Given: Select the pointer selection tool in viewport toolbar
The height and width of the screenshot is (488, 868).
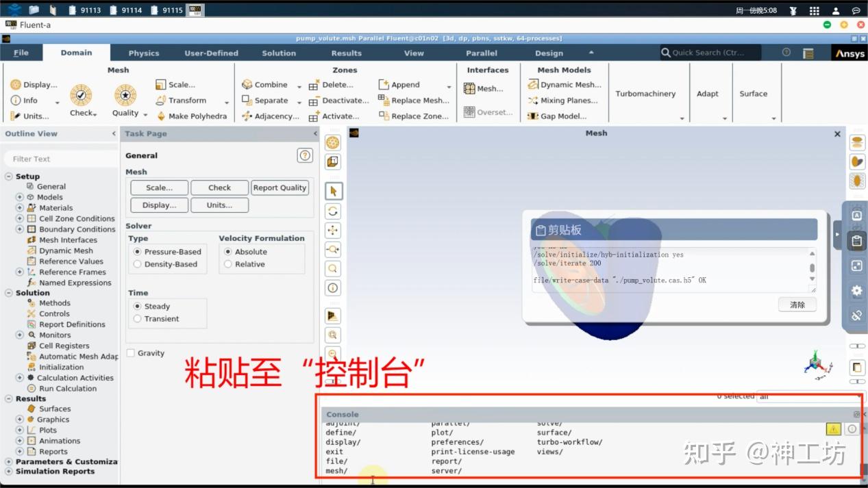Looking at the screenshot, I should (333, 192).
